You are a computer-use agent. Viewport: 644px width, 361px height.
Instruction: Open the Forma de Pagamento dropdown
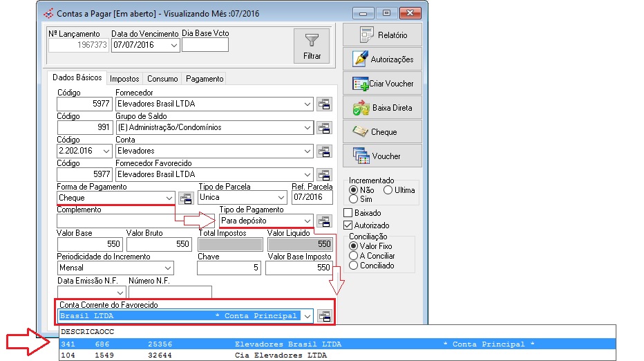pyautogui.click(x=169, y=198)
